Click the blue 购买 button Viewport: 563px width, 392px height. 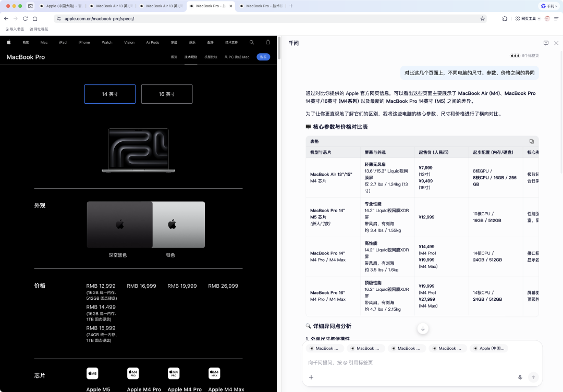(263, 57)
